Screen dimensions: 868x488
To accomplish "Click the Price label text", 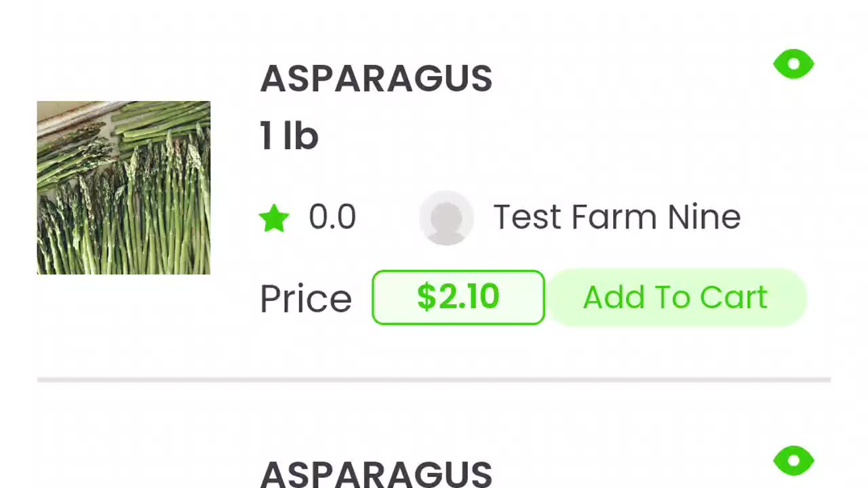I will pos(306,299).
